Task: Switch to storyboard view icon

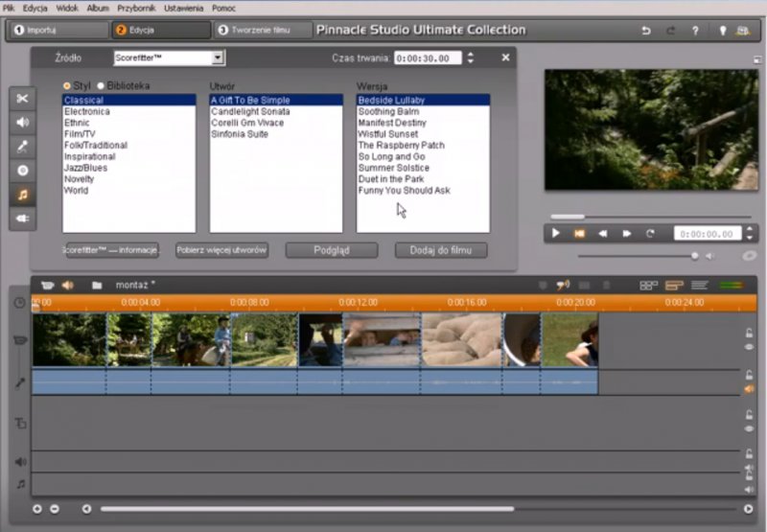Action: coord(649,285)
